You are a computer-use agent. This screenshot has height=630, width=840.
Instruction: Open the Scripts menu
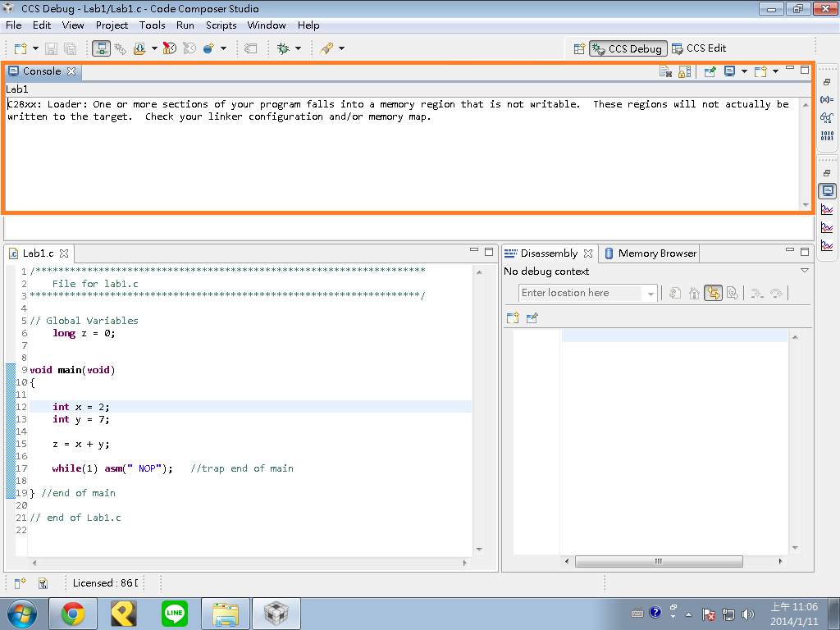pos(221,25)
